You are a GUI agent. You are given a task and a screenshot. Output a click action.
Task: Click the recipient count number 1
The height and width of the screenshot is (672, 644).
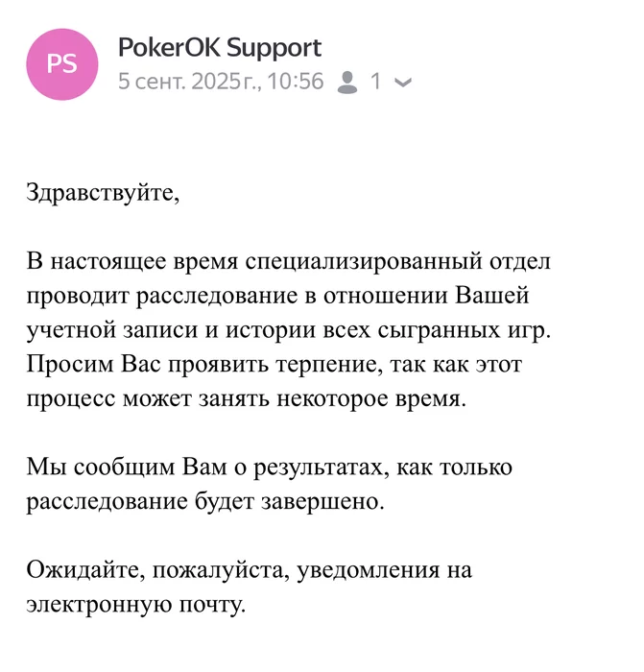(x=376, y=82)
